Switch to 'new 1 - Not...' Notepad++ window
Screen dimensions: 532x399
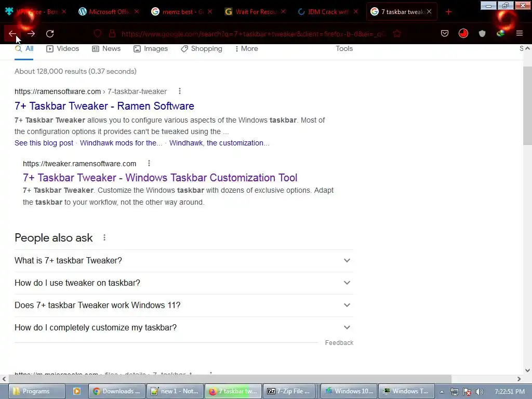pos(175,391)
